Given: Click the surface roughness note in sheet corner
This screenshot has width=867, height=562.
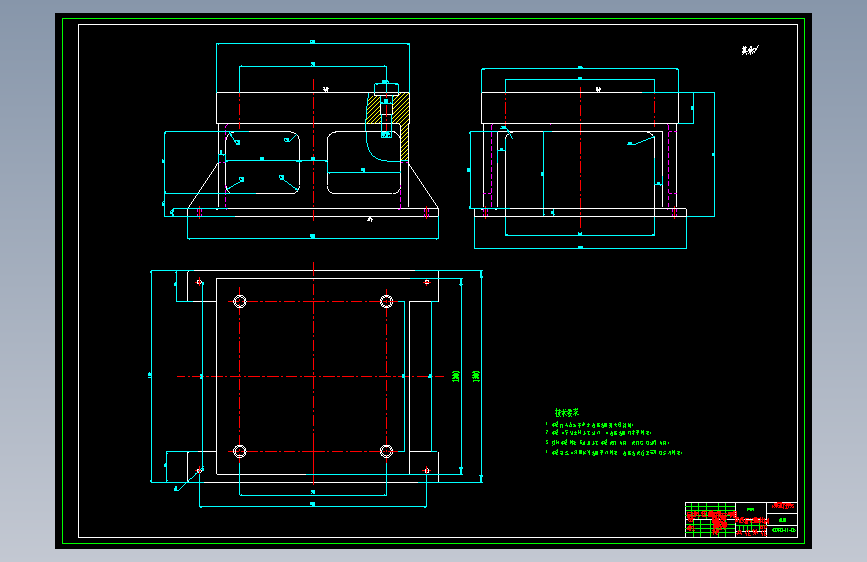Looking at the screenshot, I should pos(750,50).
